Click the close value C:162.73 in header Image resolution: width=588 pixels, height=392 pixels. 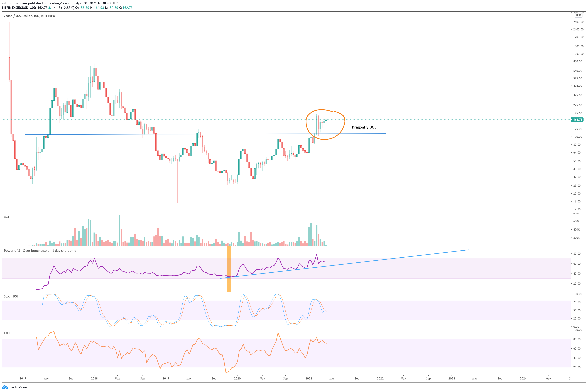pos(126,8)
